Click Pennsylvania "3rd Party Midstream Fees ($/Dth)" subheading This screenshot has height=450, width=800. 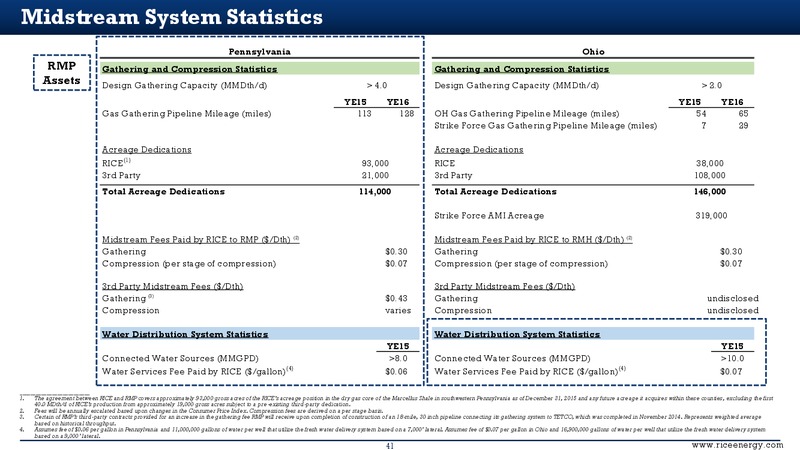(172, 286)
